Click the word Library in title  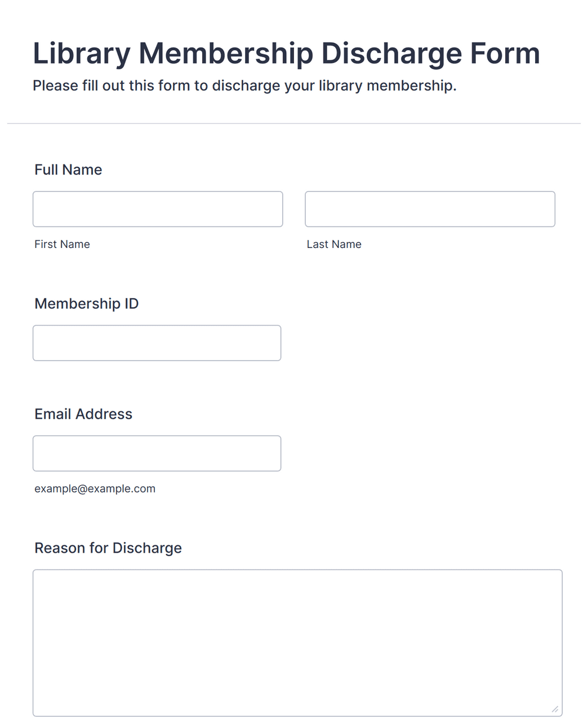[82, 54]
